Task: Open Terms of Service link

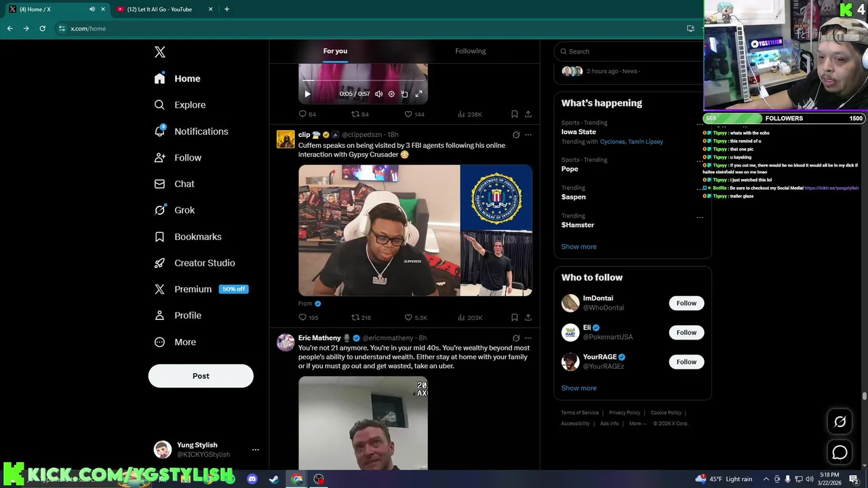Action: (x=580, y=413)
